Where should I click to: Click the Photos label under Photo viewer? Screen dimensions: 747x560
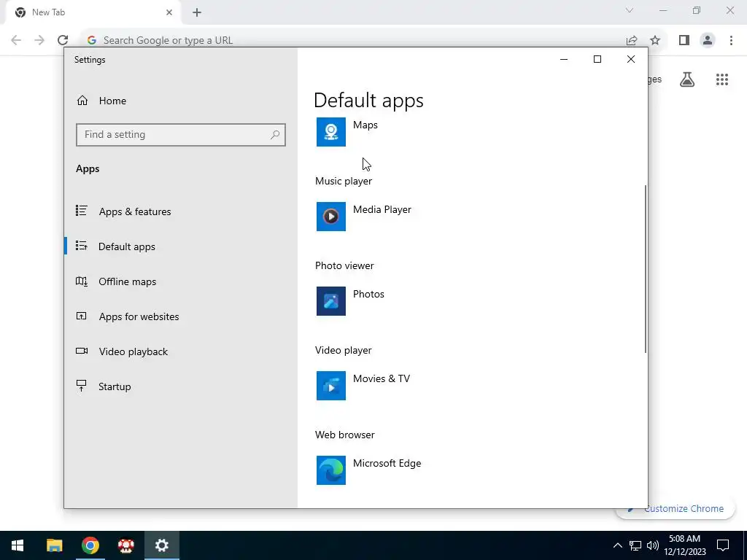tap(368, 295)
